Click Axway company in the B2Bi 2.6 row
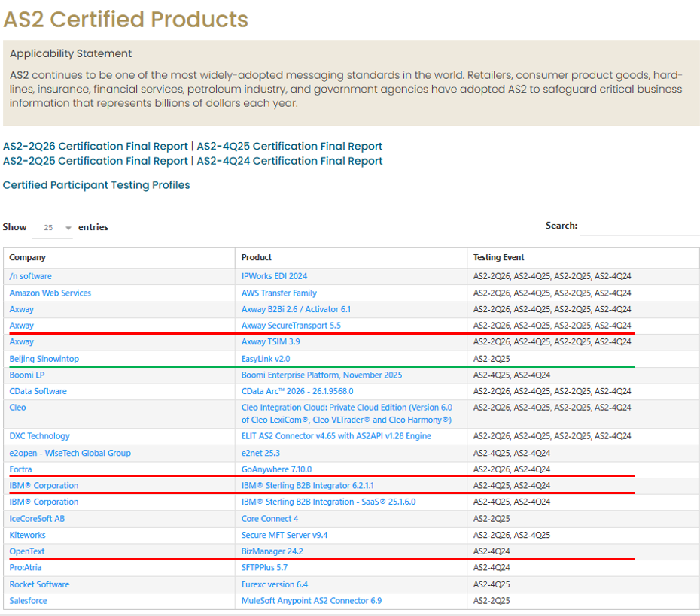700x616 pixels. pos(21,309)
